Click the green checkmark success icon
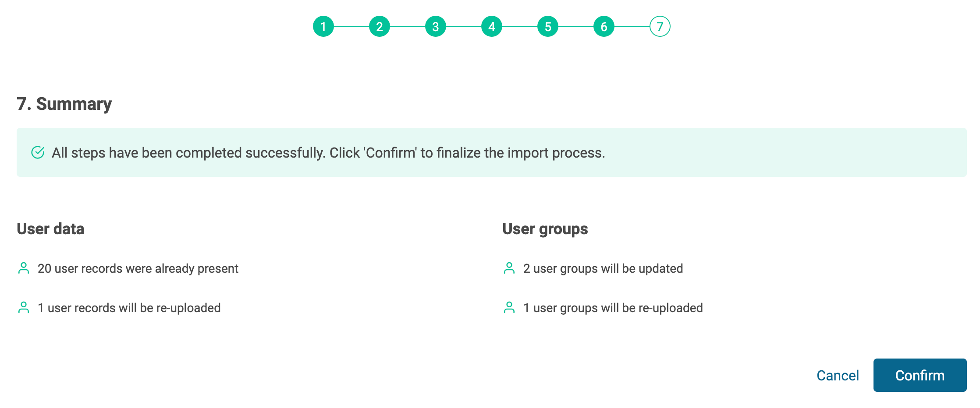This screenshot has width=980, height=408. tap(38, 152)
